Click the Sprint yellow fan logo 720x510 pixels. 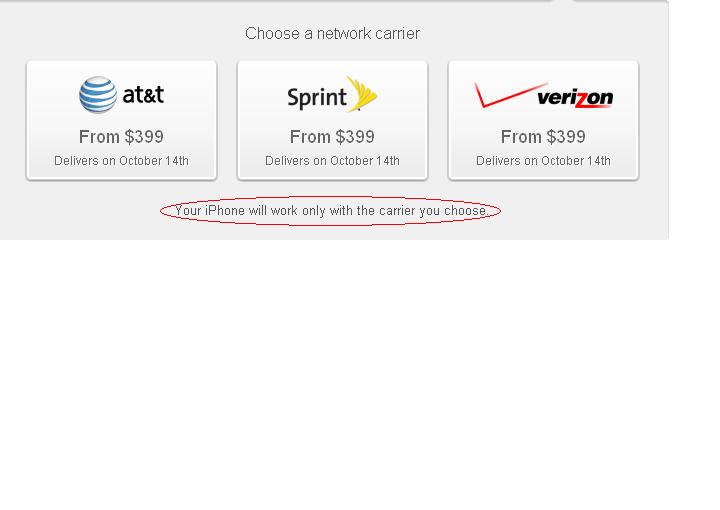[x=362, y=94]
